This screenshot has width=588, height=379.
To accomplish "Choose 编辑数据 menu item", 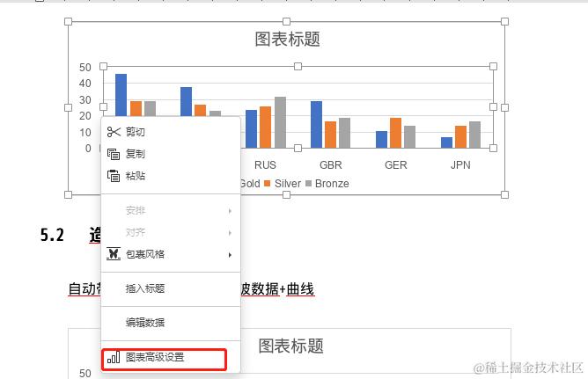I will (171, 323).
